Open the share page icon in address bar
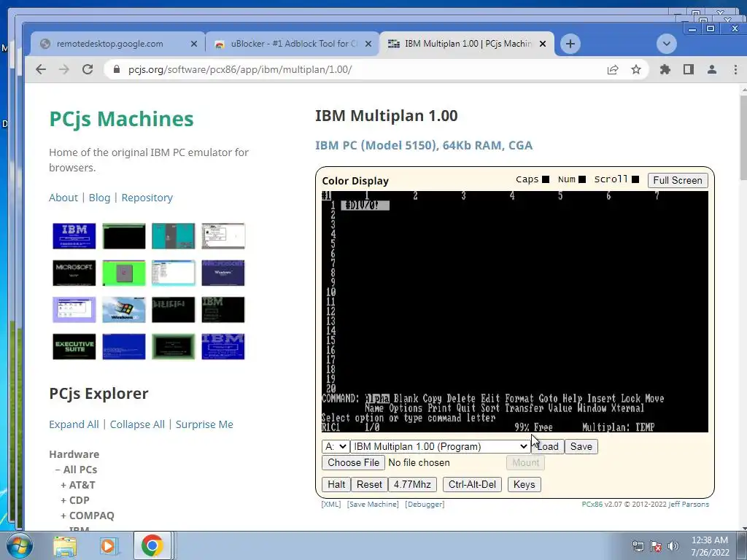The image size is (747, 560). pos(613,69)
